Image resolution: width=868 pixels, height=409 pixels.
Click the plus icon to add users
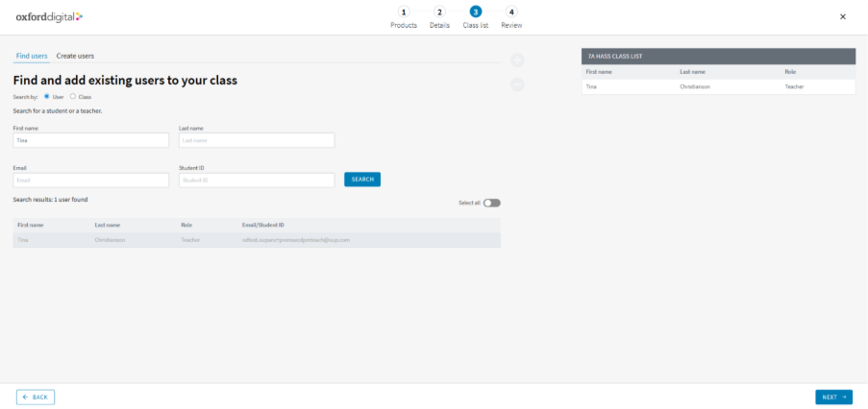(x=517, y=60)
